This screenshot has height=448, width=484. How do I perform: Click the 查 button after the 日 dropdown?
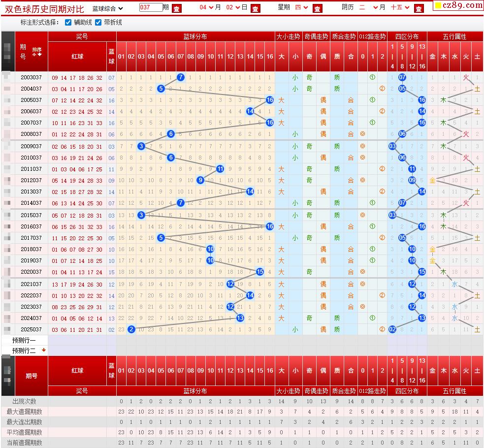pyautogui.click(x=255, y=9)
